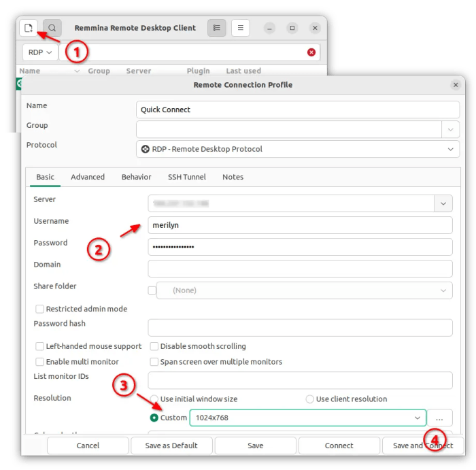Image resolution: width=476 pixels, height=470 pixels.
Task: Enable the Share folder checkbox
Action: [152, 290]
